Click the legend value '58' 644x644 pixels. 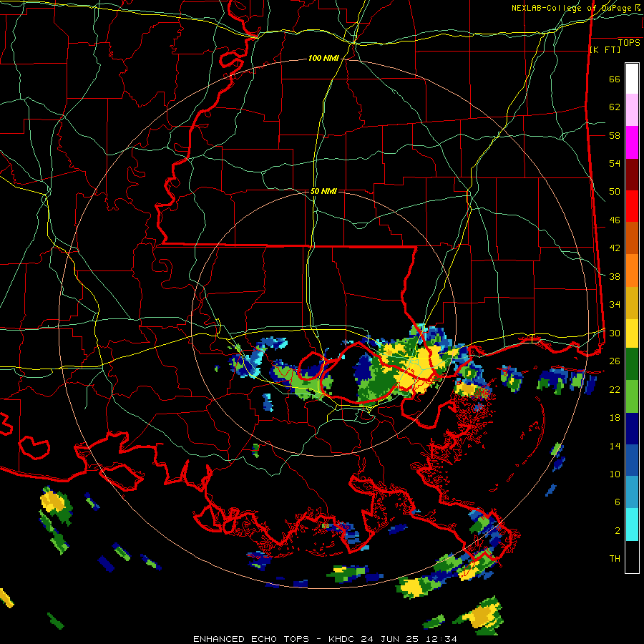pyautogui.click(x=615, y=135)
